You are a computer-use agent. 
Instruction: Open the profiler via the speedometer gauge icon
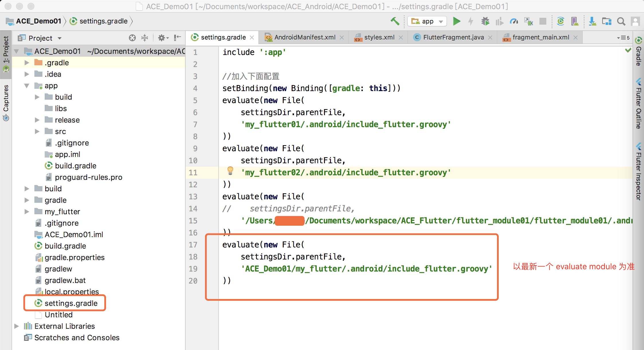514,21
